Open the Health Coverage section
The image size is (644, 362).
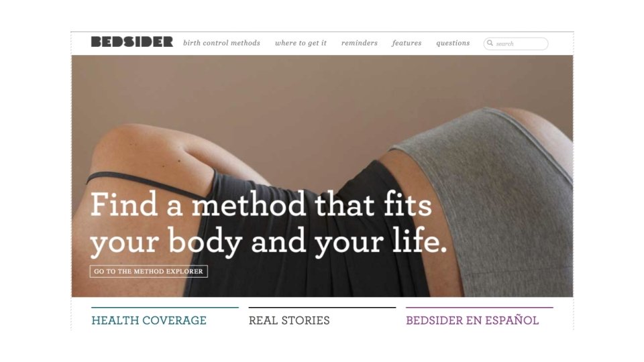(149, 320)
